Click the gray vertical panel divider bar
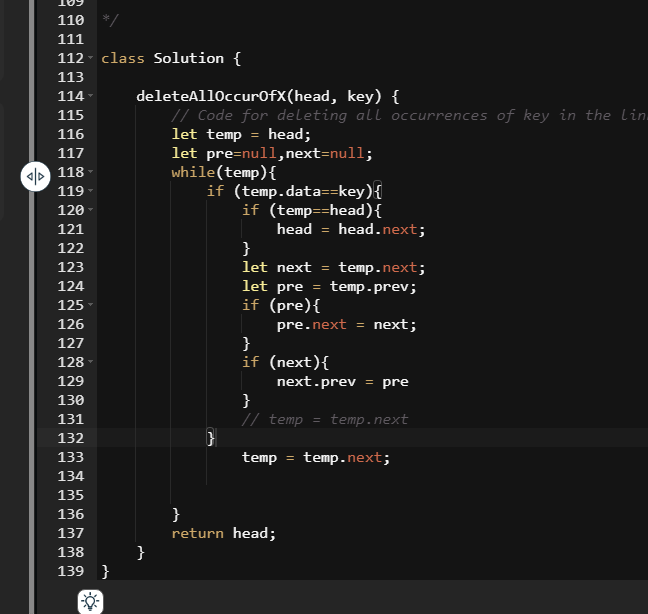648x614 pixels. click(32, 307)
